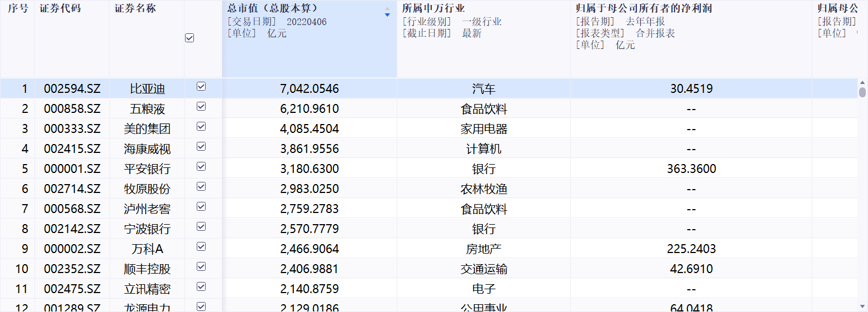Uncheck the checkbox for 比亚迪 row
This screenshot has height=312, width=868.
point(201,86)
